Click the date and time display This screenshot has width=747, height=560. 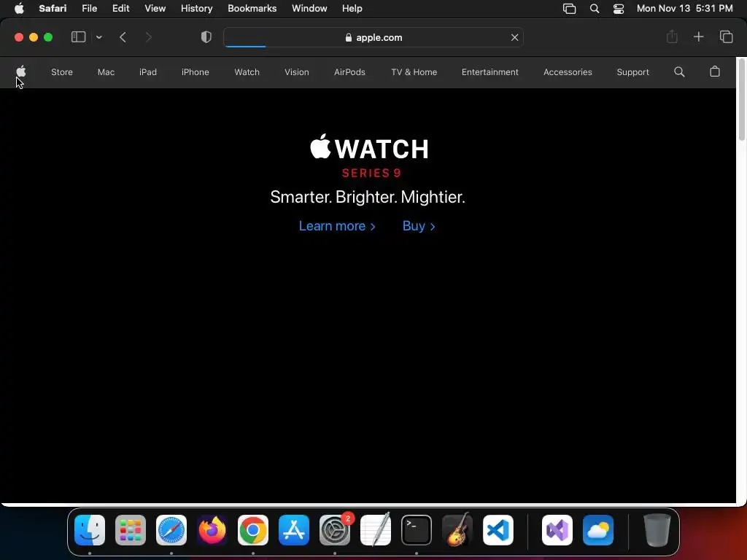pyautogui.click(x=684, y=9)
